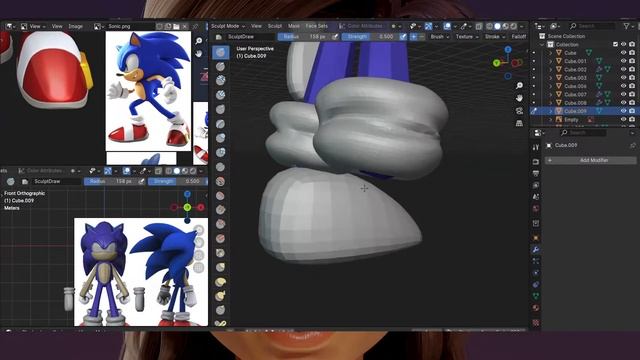The height and width of the screenshot is (360, 640).
Task: Open the View menu in the main 3D viewport
Action: pos(256,26)
